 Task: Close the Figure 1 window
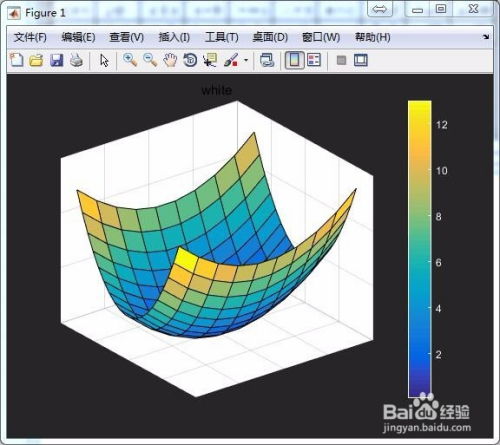pyautogui.click(x=473, y=9)
